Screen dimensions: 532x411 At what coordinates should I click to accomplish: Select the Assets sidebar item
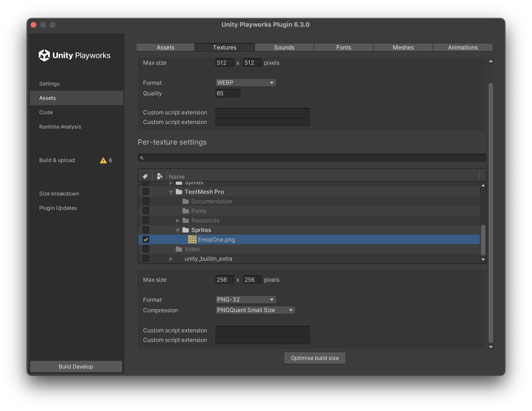(77, 98)
